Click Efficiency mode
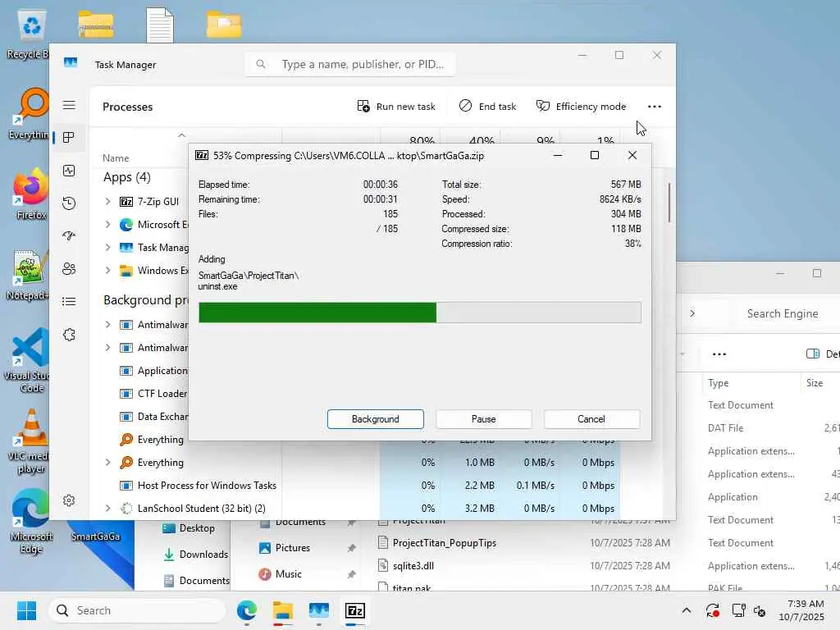The width and height of the screenshot is (840, 630). (582, 106)
